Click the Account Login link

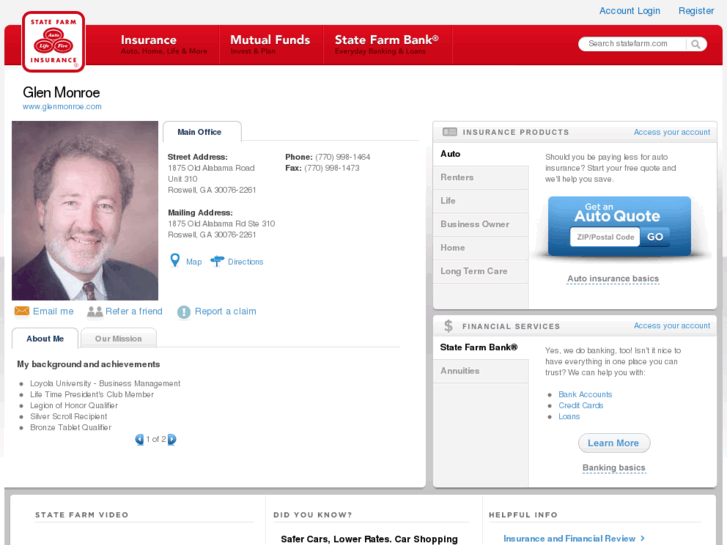(630, 11)
